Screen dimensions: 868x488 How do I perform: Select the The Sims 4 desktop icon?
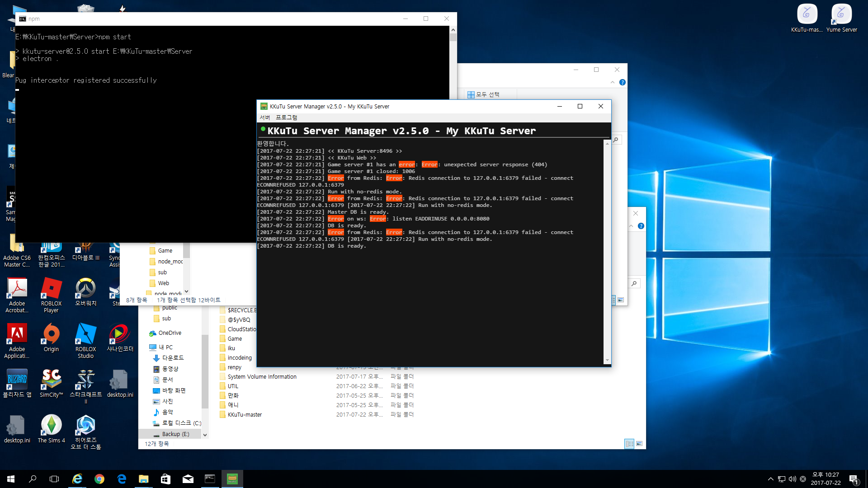point(51,429)
